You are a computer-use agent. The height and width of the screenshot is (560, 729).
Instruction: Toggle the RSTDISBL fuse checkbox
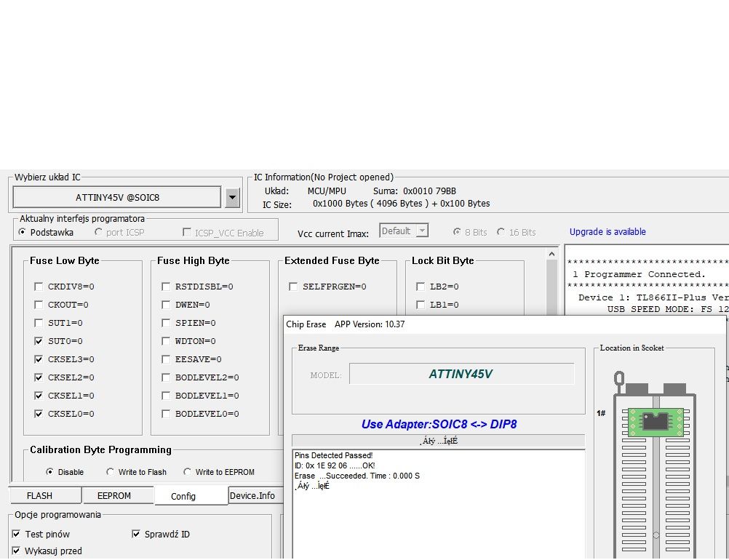point(166,287)
